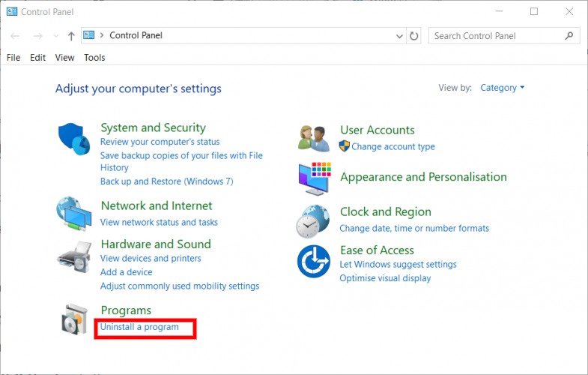Click View devices and printers
The image size is (588, 375).
pos(151,258)
